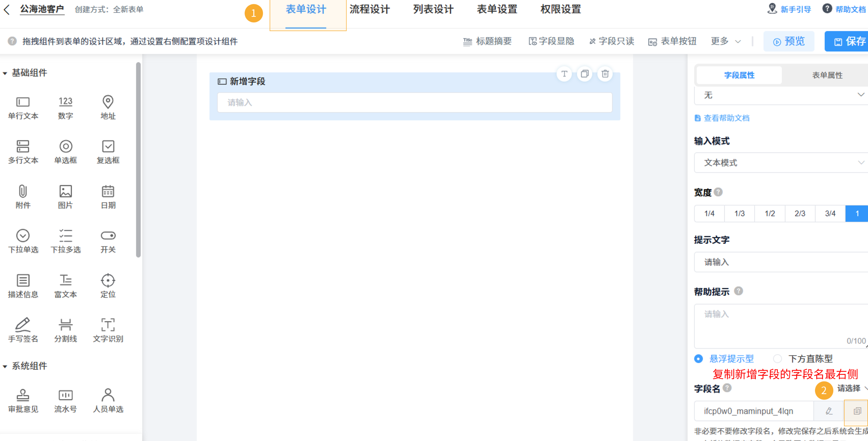
Task: Open 表单按钮 settings
Action: 672,41
